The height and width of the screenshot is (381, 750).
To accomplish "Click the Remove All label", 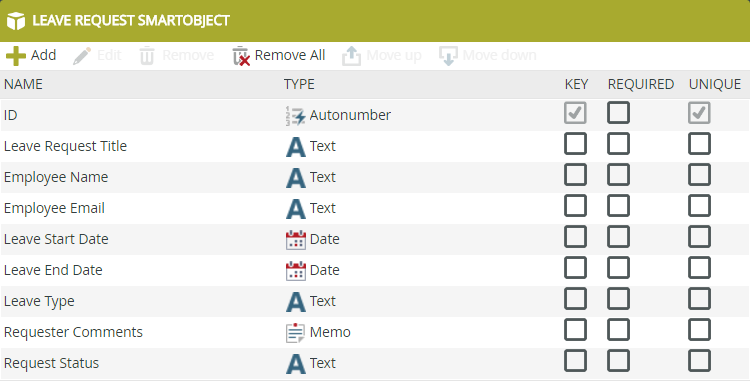I will point(290,55).
